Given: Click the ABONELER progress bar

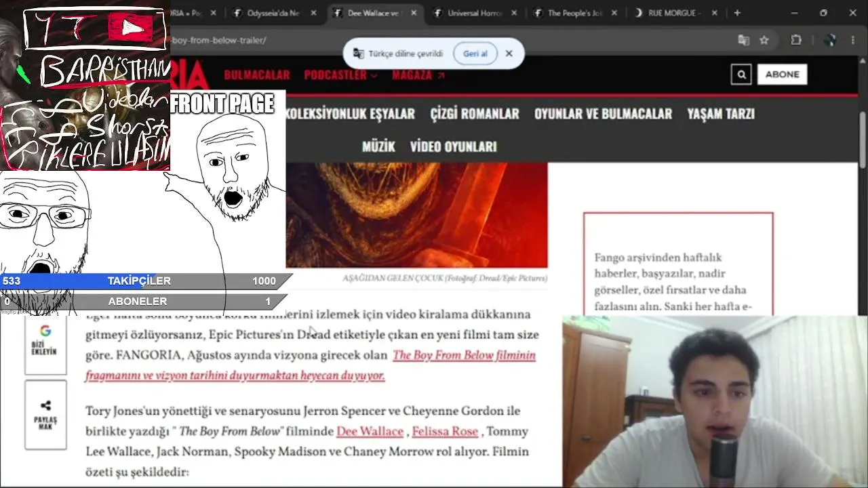Looking at the screenshot, I should [x=144, y=301].
